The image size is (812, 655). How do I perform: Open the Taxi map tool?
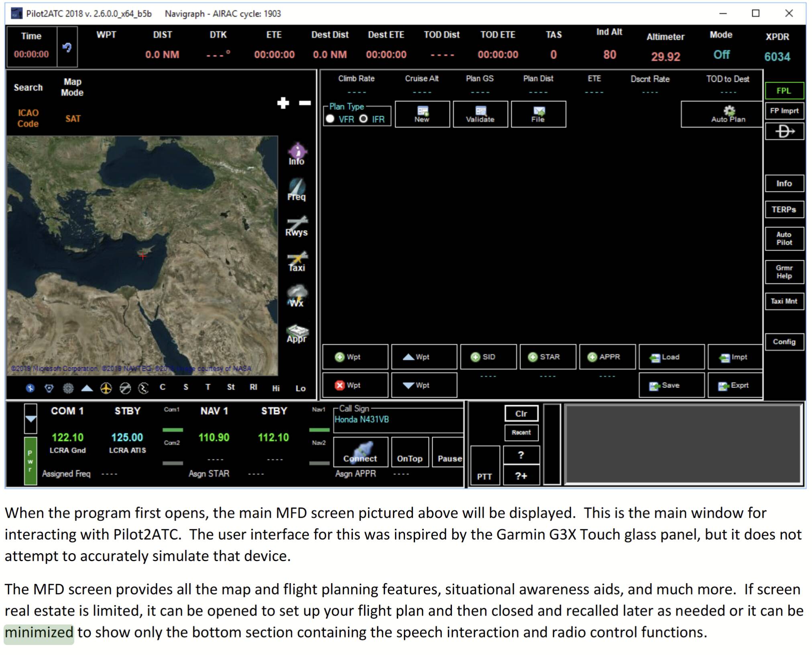pyautogui.click(x=297, y=262)
